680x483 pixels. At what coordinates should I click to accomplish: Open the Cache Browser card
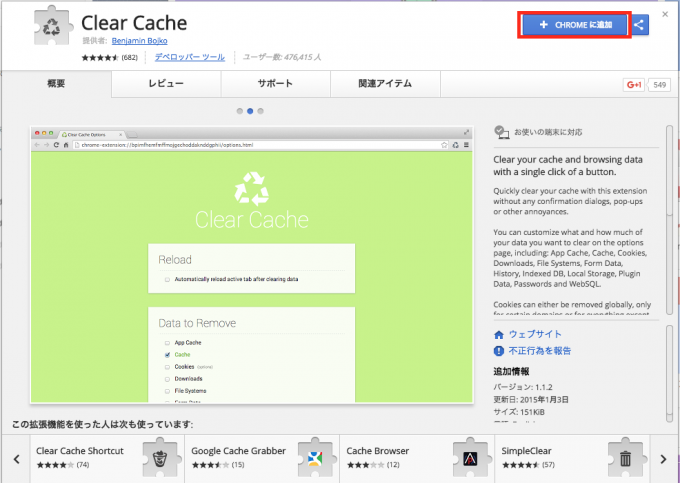(417, 459)
